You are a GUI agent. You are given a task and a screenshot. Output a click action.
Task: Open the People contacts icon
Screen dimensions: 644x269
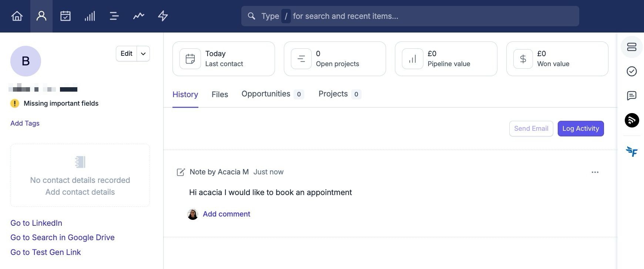tap(41, 16)
